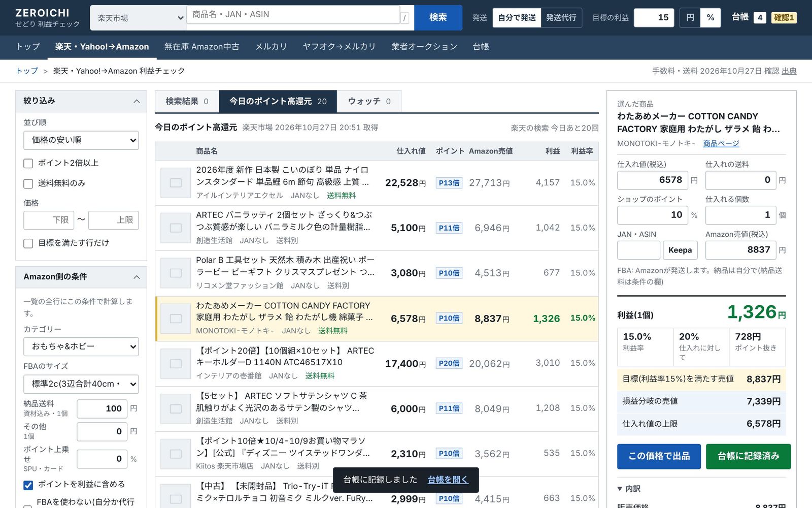Switch profit target unit to 円
This screenshot has width=812, height=508.
tap(690, 18)
